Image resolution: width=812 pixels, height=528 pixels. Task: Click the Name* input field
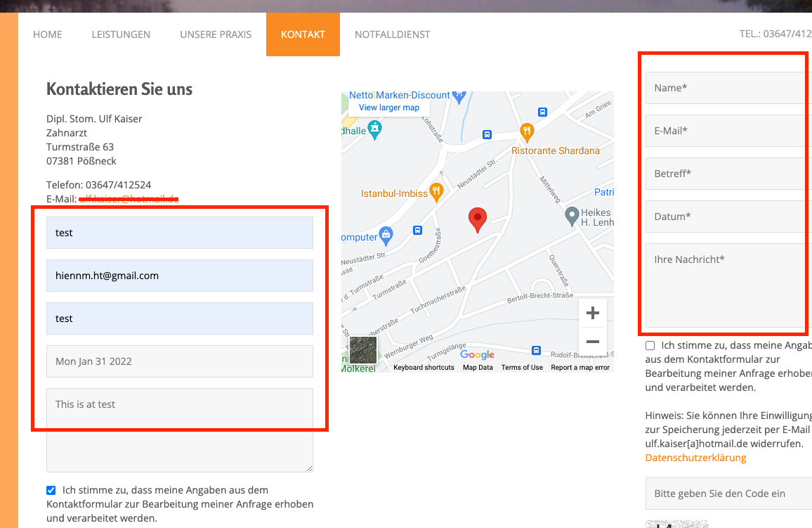click(727, 88)
